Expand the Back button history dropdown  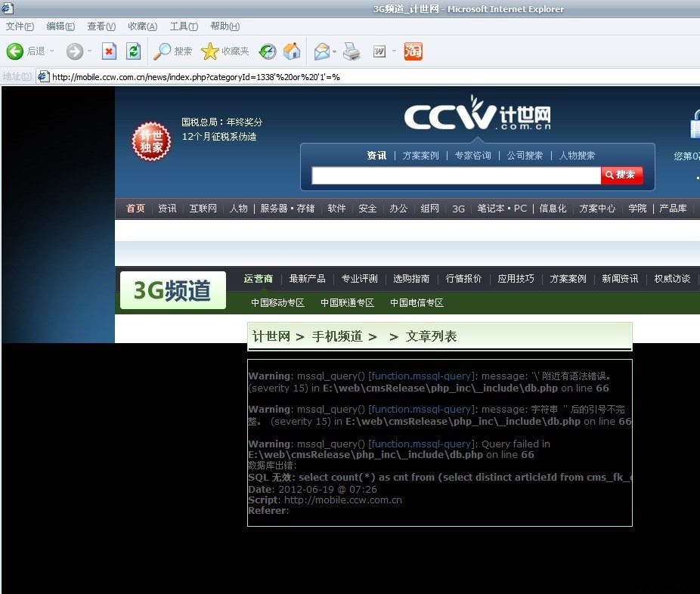click(52, 51)
